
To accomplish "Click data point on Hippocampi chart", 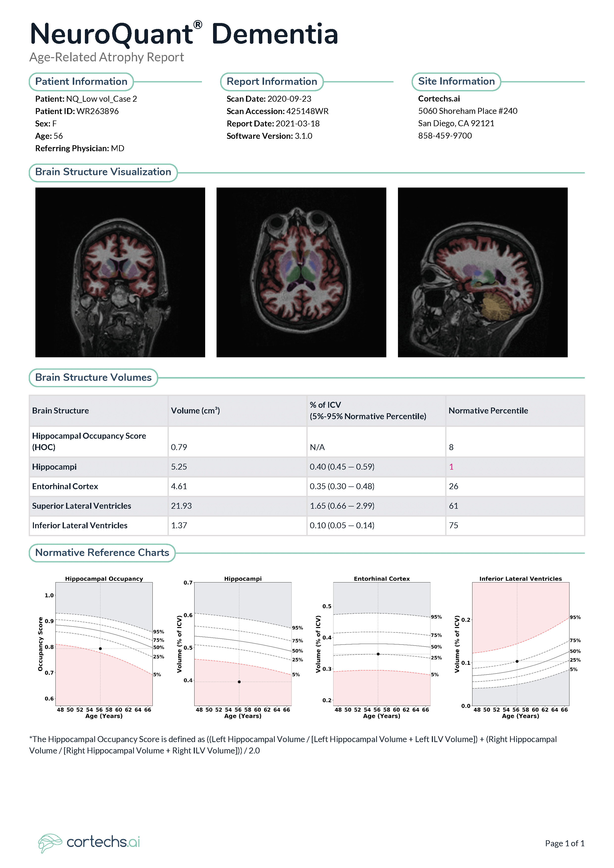I will (239, 682).
